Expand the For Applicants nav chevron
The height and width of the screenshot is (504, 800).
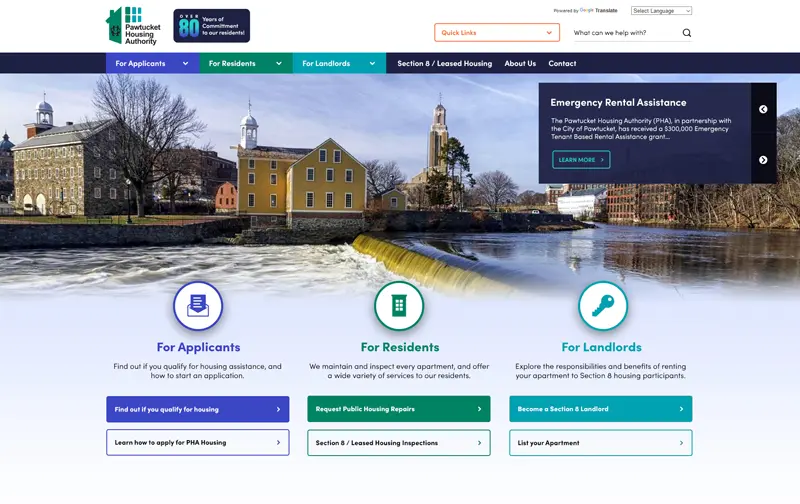tap(185, 63)
